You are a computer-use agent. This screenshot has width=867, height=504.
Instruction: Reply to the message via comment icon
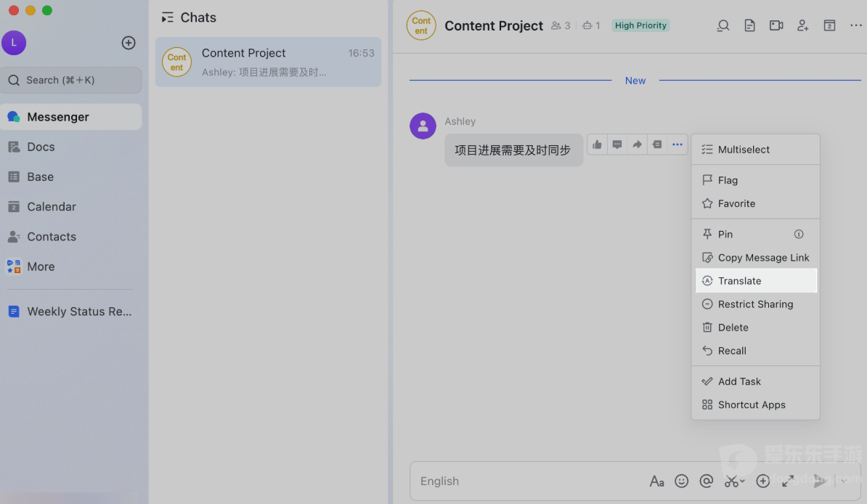(x=617, y=145)
